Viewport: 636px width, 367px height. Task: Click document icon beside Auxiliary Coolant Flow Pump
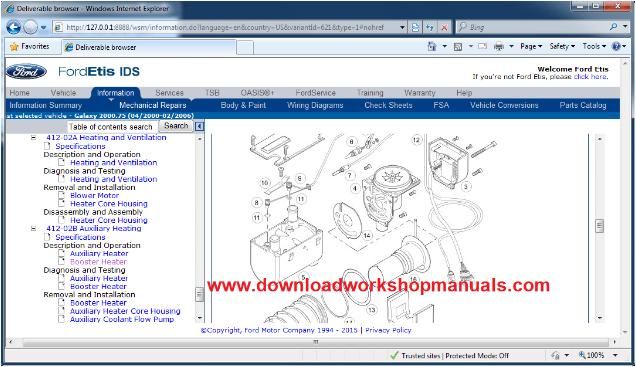(x=61, y=319)
